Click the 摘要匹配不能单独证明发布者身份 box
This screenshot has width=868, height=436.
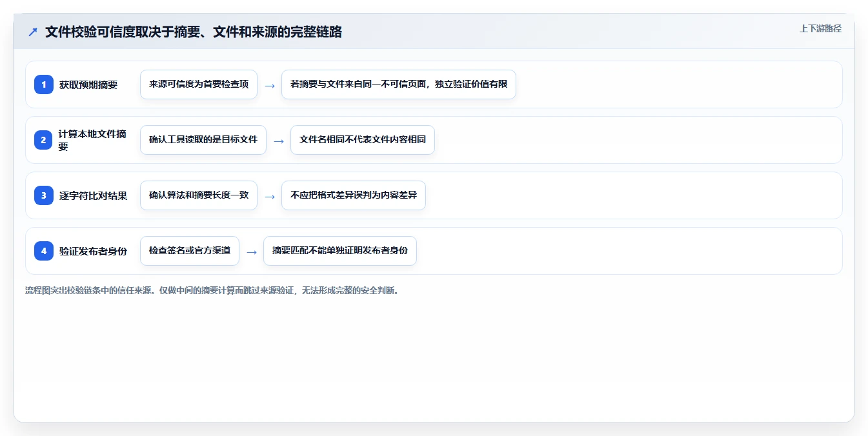click(340, 251)
